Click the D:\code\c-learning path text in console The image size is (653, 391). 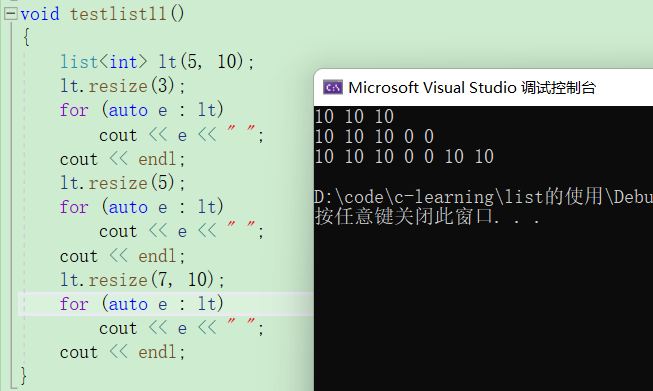point(484,197)
